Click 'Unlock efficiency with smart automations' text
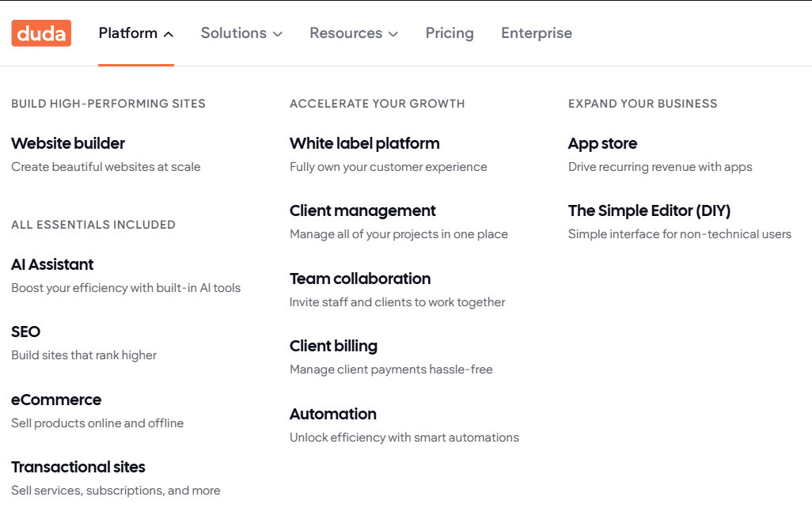Image resolution: width=812 pixels, height=508 pixels. coord(404,438)
